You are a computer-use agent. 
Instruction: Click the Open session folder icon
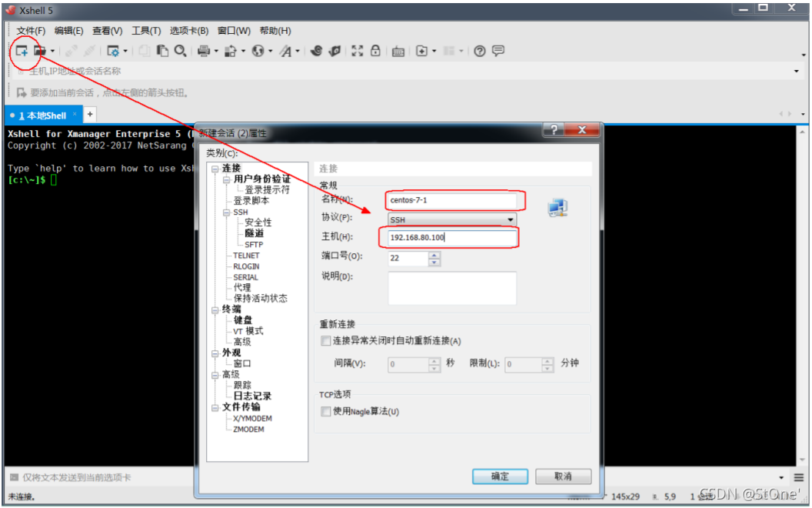pos(39,51)
